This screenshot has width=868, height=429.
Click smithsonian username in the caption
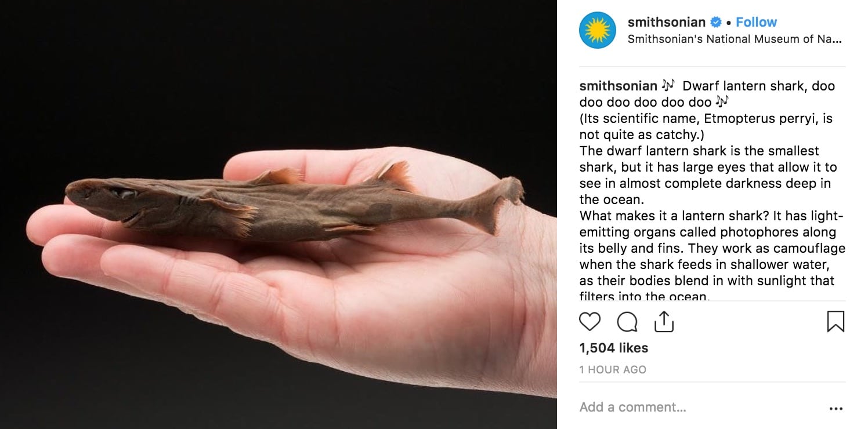pos(618,86)
